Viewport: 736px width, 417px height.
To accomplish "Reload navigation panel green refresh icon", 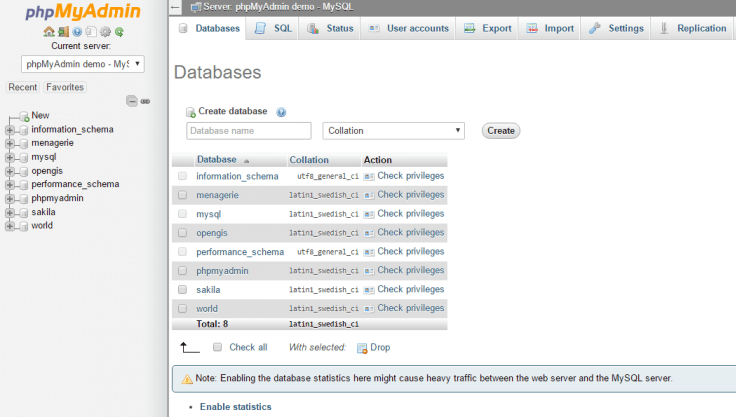I will (x=119, y=31).
